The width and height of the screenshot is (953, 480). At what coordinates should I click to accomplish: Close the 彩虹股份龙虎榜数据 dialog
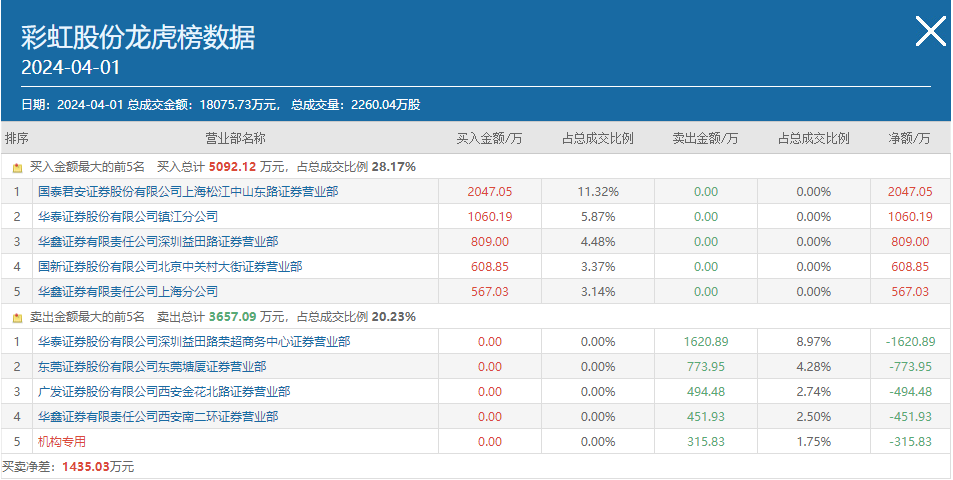pos(931,31)
